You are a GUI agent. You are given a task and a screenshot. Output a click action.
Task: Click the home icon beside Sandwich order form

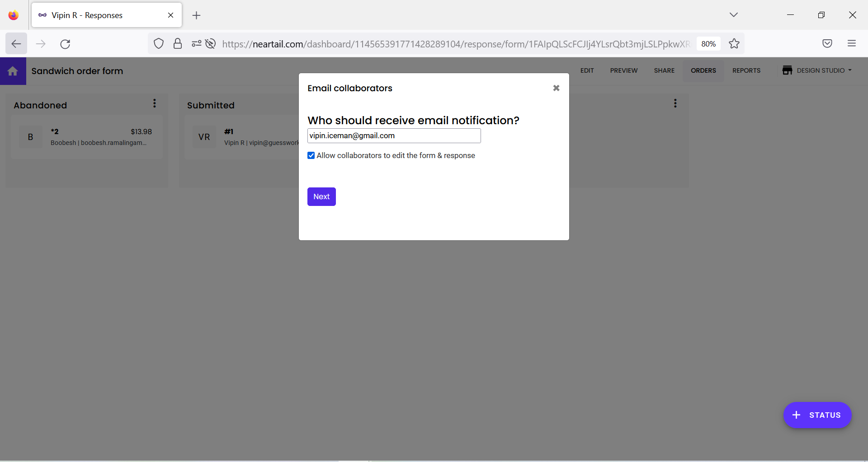point(13,71)
